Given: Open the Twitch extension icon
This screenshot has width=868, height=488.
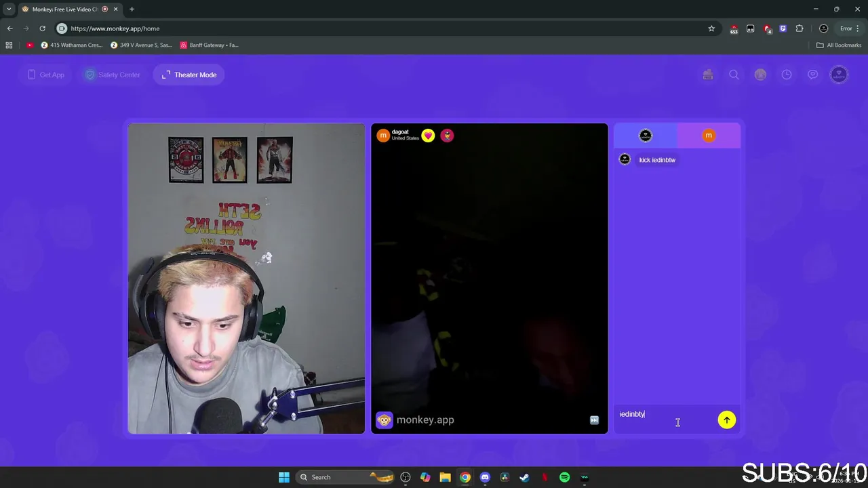Looking at the screenshot, I should pyautogui.click(x=783, y=28).
